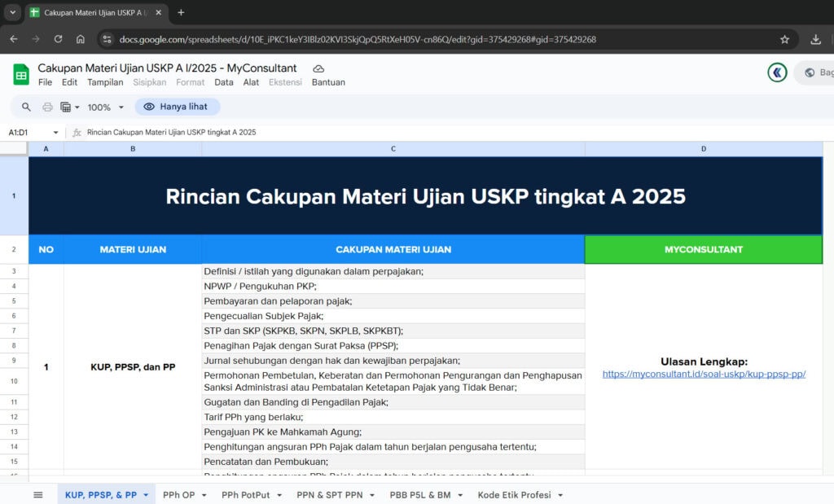Click the Google Sheets home icon

pos(21,74)
